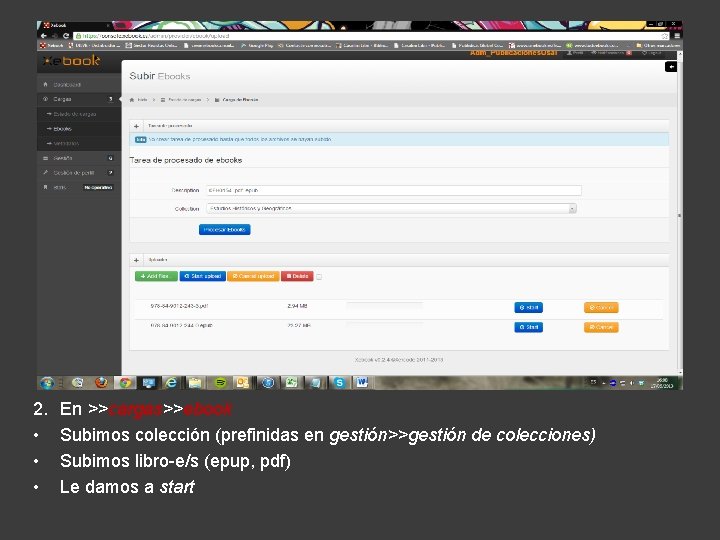Click the pdf row progress bar
This screenshot has width=720, height=540.
(385, 304)
